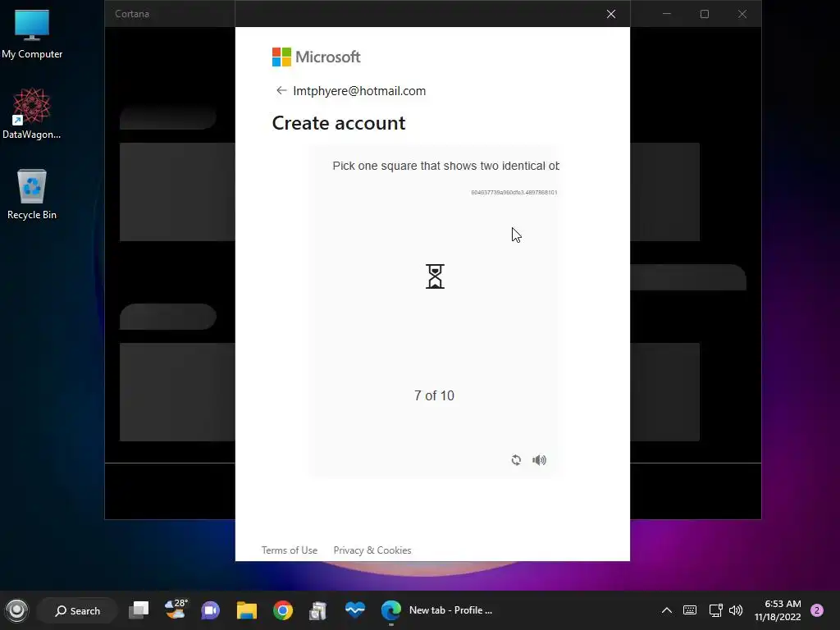The width and height of the screenshot is (840, 630).
Task: Close the Cortana window
Action: (742, 14)
